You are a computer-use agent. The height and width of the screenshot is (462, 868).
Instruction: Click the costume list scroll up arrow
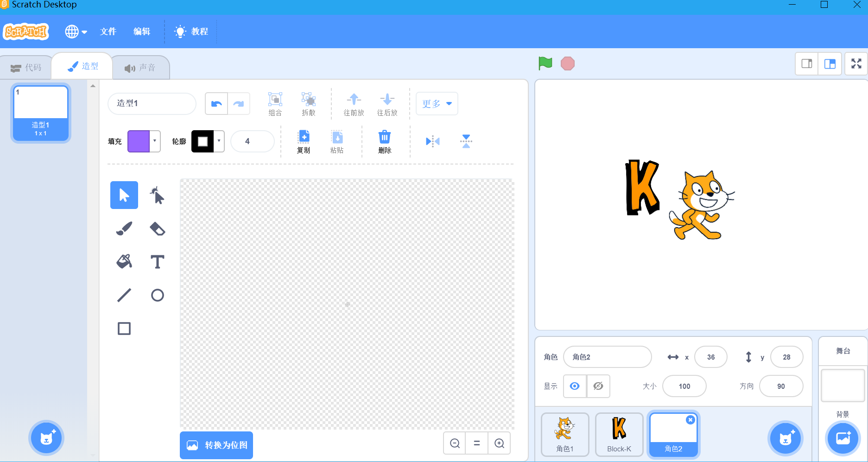tap(93, 86)
